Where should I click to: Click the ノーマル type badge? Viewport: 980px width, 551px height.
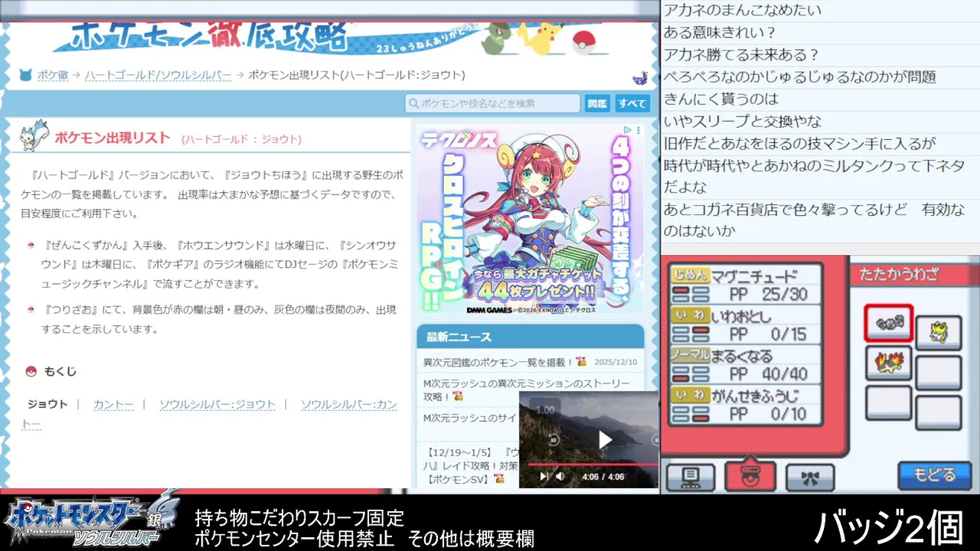691,355
